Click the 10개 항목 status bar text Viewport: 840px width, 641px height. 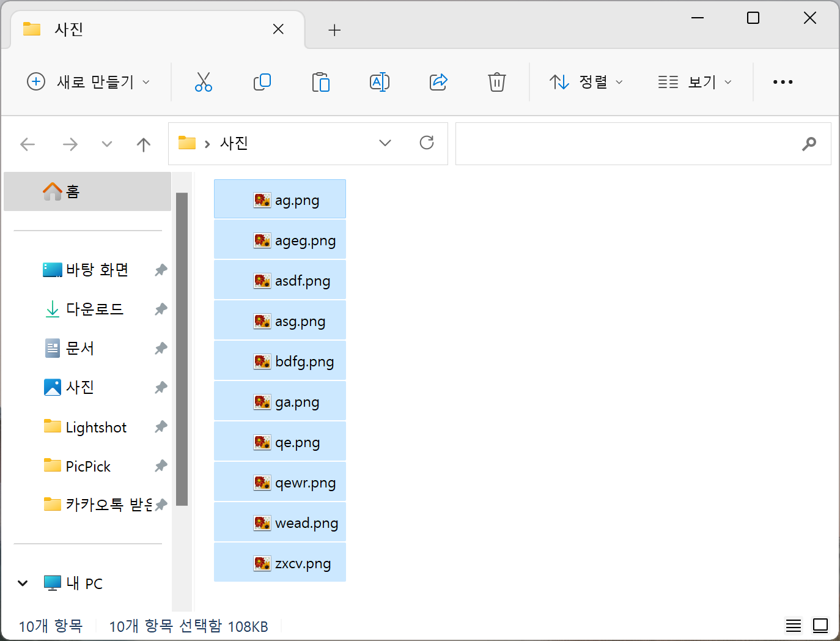pyautogui.click(x=51, y=626)
